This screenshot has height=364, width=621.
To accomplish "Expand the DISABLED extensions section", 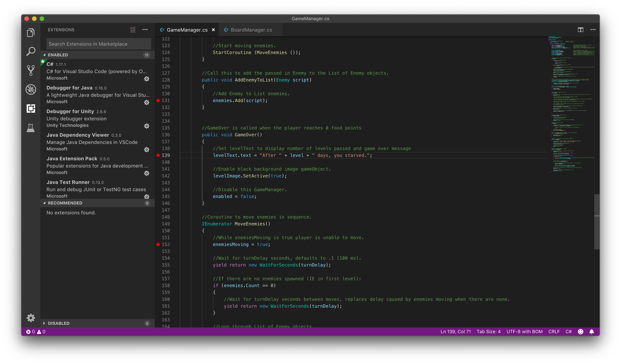I will pos(97,323).
